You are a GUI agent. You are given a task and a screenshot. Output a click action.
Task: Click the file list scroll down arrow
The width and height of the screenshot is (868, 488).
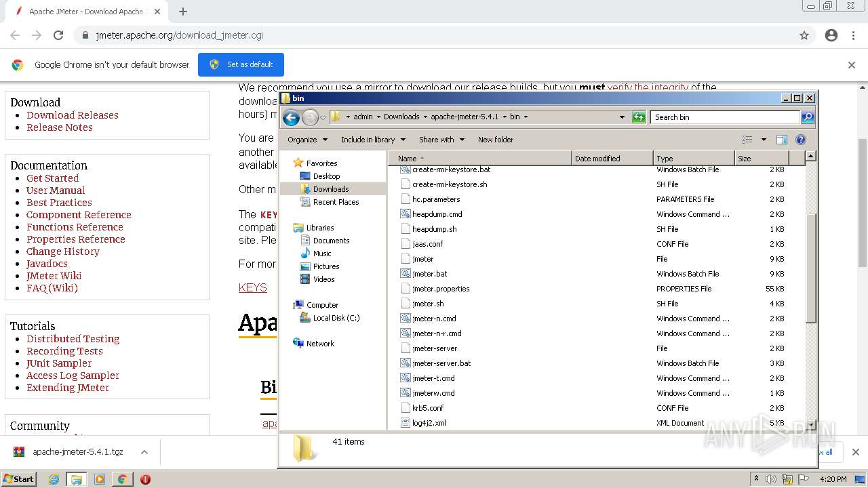tap(811, 425)
